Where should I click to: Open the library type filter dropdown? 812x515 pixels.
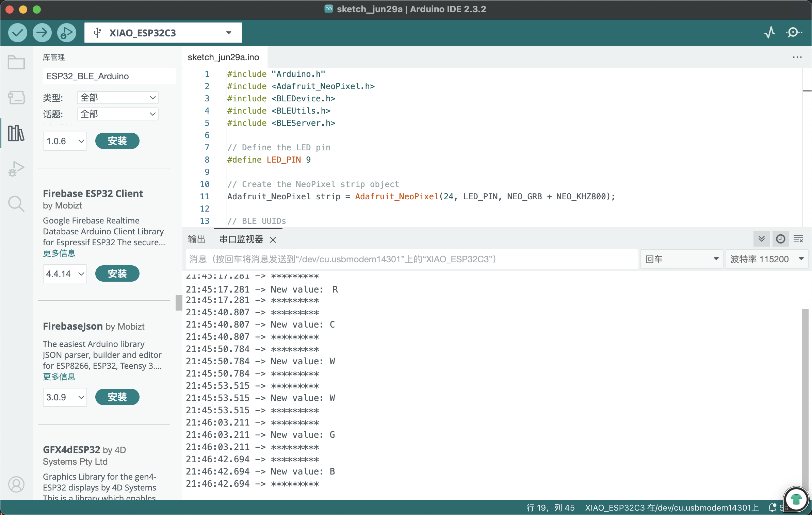pos(118,98)
